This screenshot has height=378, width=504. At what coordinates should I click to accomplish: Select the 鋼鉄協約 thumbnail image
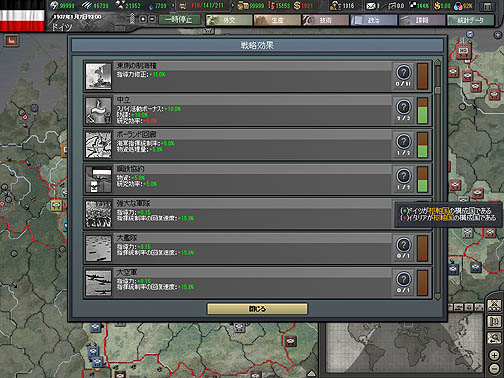coord(98,179)
